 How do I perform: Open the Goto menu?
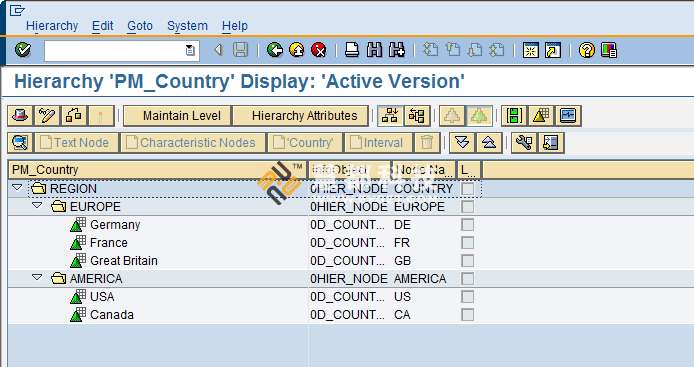tap(140, 26)
